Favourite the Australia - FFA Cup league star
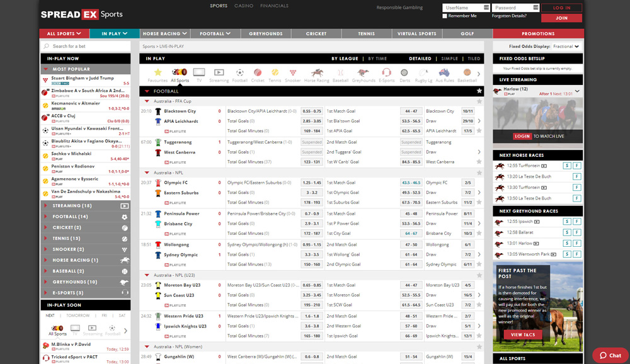 click(479, 101)
